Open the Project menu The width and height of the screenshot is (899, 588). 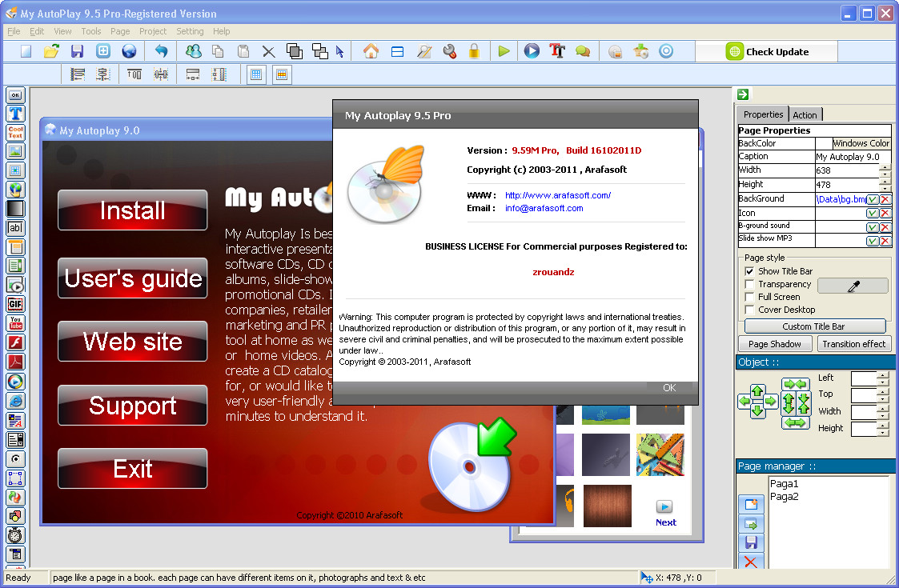pos(153,31)
